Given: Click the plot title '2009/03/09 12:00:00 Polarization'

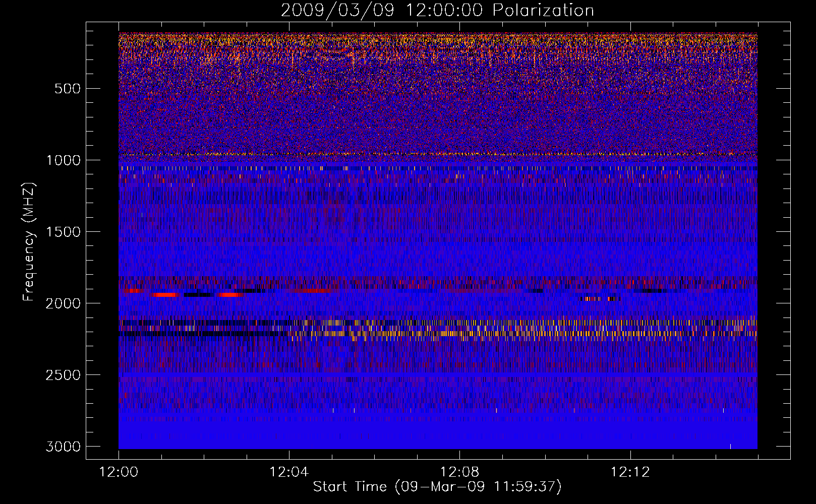Looking at the screenshot, I should point(437,11).
